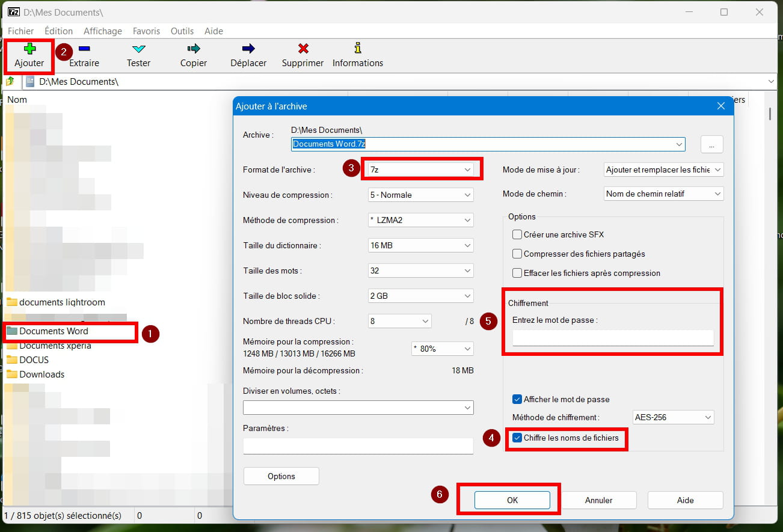The width and height of the screenshot is (783, 532).
Task: Click the Extraire blue minus icon
Action: (84, 49)
